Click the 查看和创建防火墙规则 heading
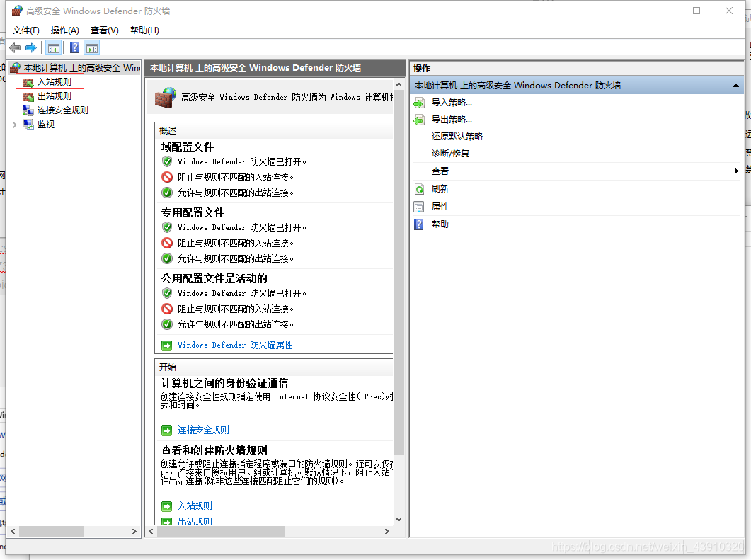Image resolution: width=751 pixels, height=560 pixels. click(214, 450)
